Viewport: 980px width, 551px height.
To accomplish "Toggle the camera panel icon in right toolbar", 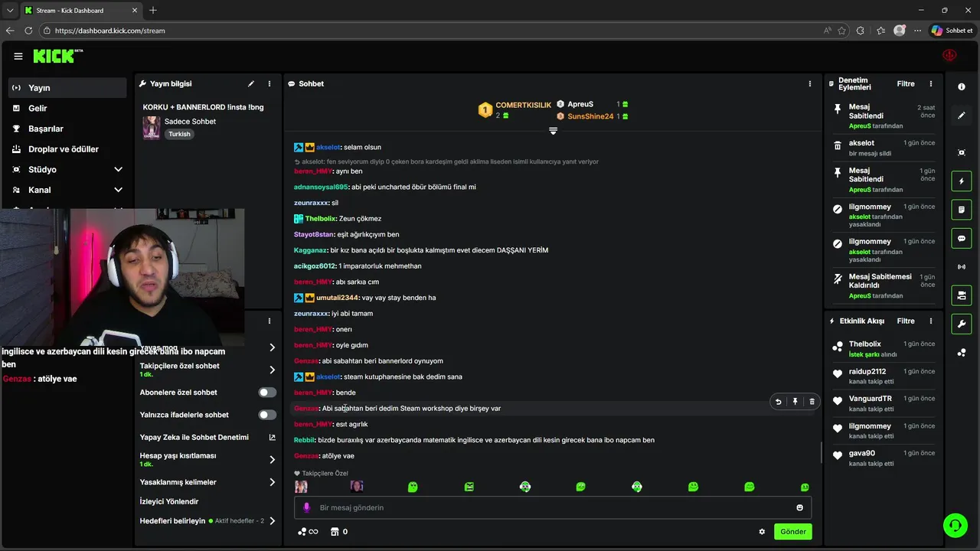I will [x=962, y=295].
